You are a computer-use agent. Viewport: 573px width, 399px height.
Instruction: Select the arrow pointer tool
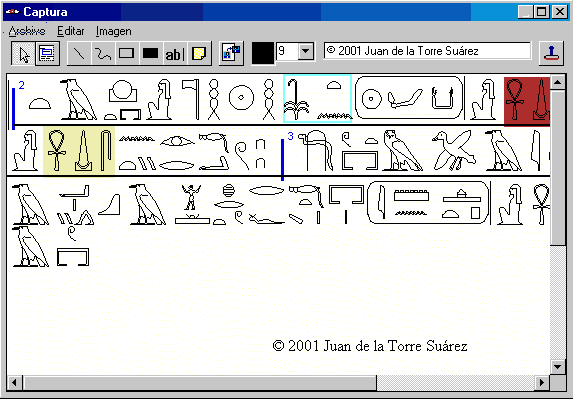click(23, 54)
